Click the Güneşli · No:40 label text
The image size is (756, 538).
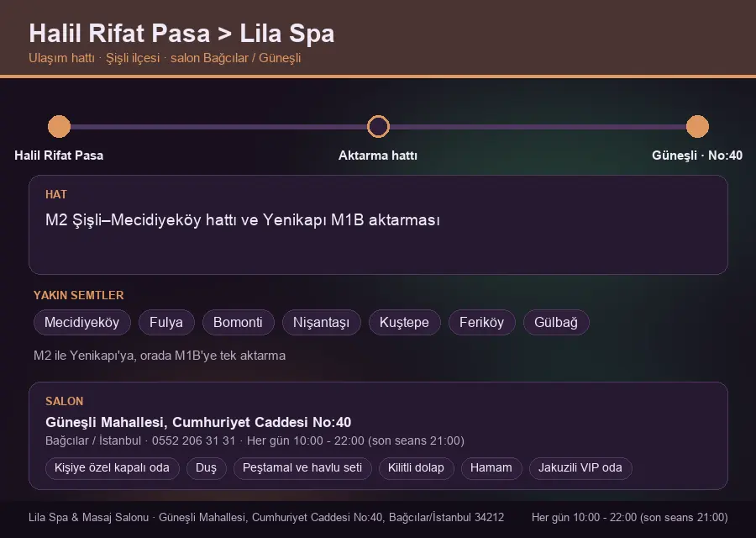tap(697, 156)
